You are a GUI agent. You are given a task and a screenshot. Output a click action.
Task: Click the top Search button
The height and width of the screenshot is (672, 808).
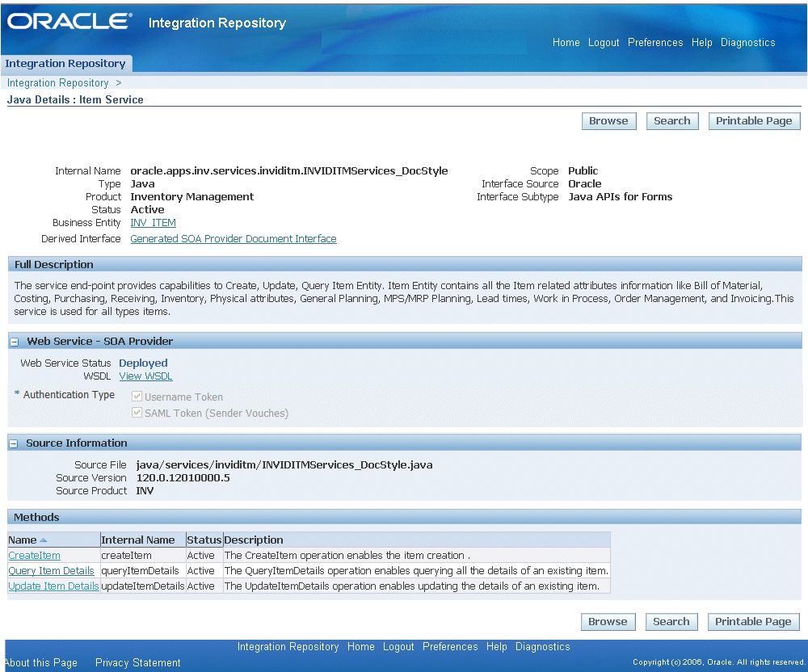[x=672, y=121]
